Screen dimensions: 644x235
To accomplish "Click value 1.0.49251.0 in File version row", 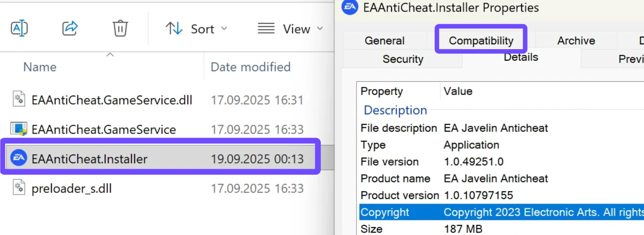I will click(474, 162).
